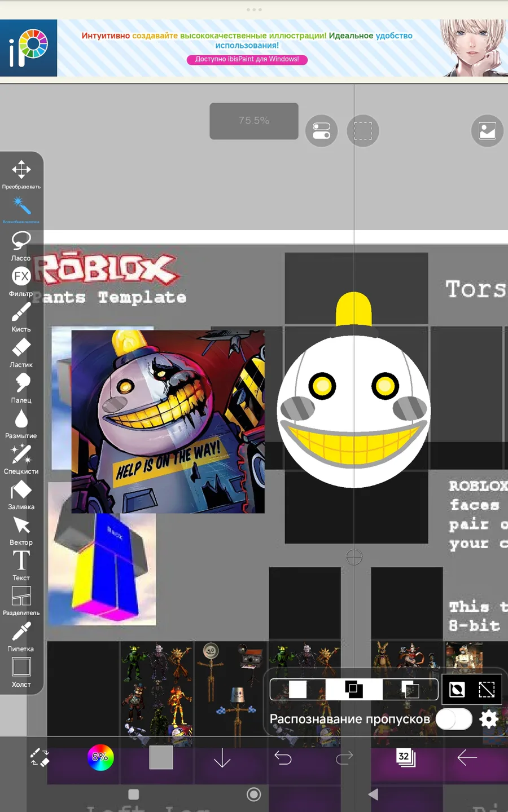Set magic wand to add selection mode

pyautogui.click(x=354, y=689)
